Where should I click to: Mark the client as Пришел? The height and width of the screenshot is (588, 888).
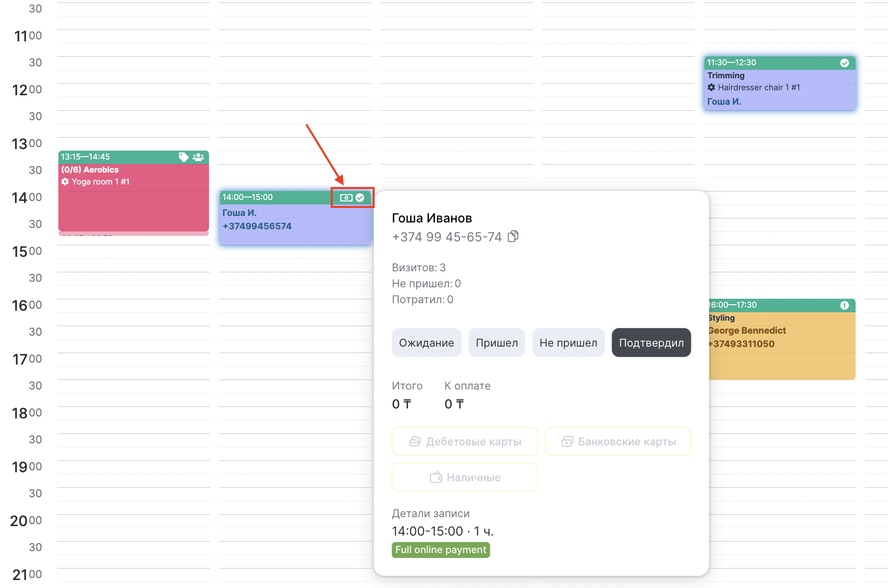pyautogui.click(x=496, y=343)
